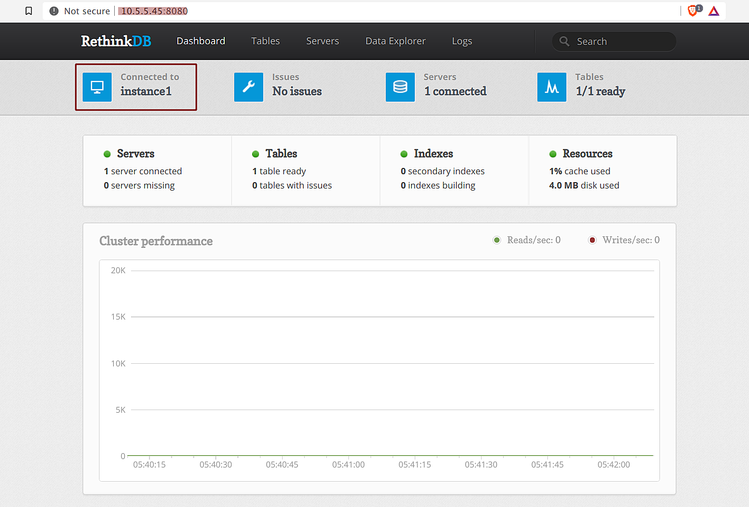The width and height of the screenshot is (749, 507).
Task: Click the green Indexes status dot
Action: pos(404,154)
